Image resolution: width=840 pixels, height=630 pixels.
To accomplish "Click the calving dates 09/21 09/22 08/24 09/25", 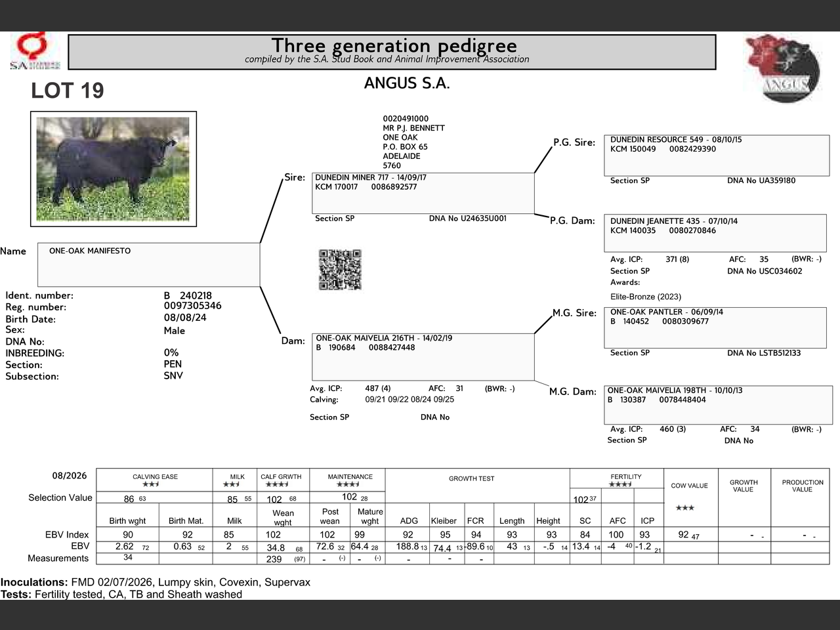I will point(409,400).
